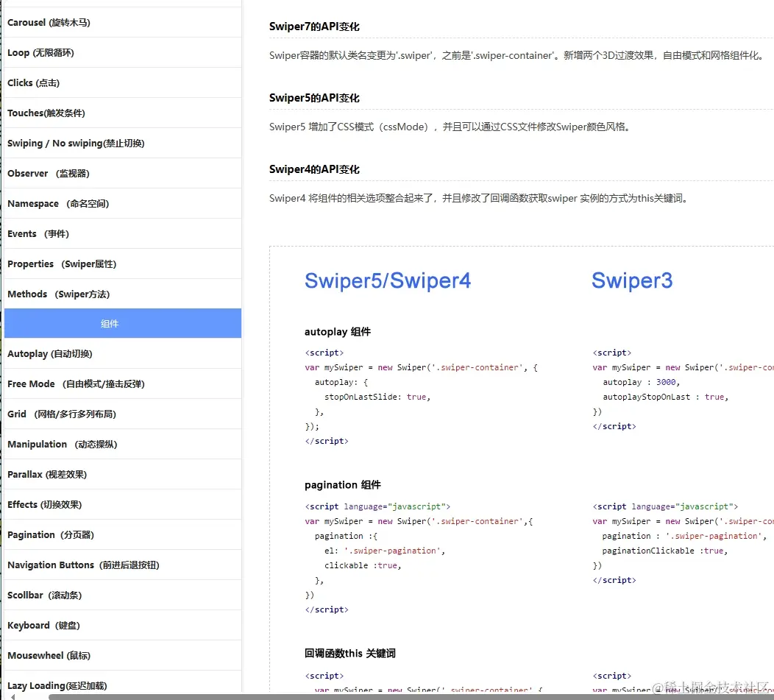Select Navigation Buttons (前进后退按钮) item

pos(122,564)
